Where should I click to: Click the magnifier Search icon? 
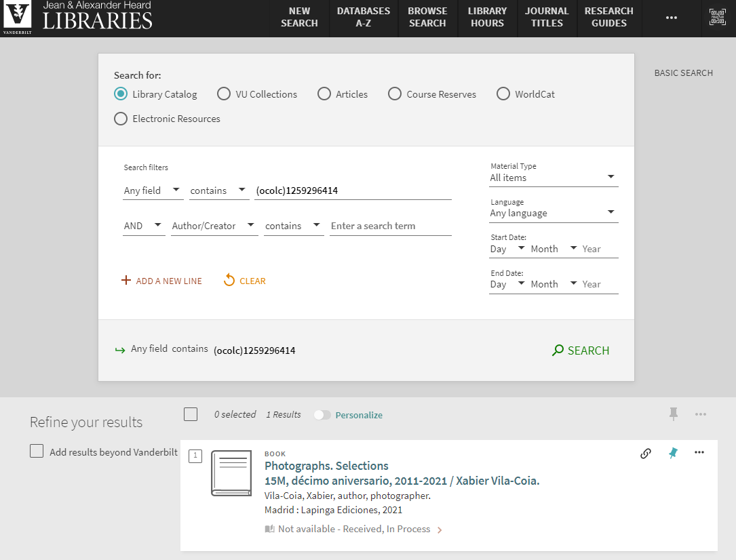558,350
